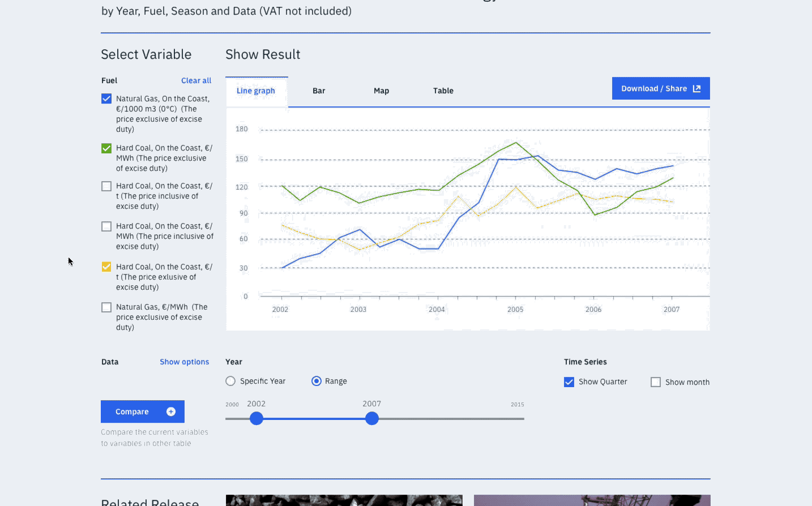The height and width of the screenshot is (506, 812).
Task: Click the 2007 year slider handle
Action: pyautogui.click(x=372, y=418)
